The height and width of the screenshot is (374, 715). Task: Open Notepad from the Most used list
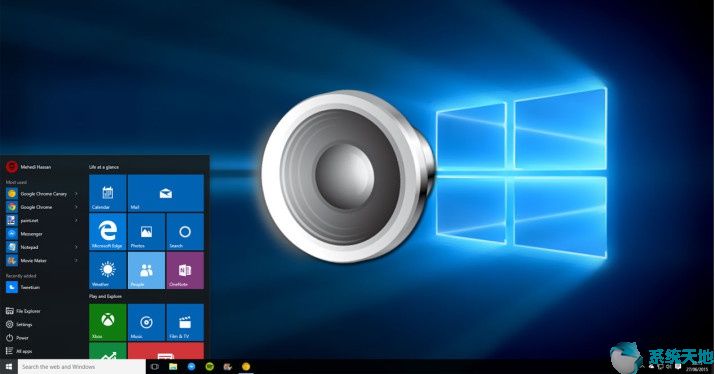point(42,247)
